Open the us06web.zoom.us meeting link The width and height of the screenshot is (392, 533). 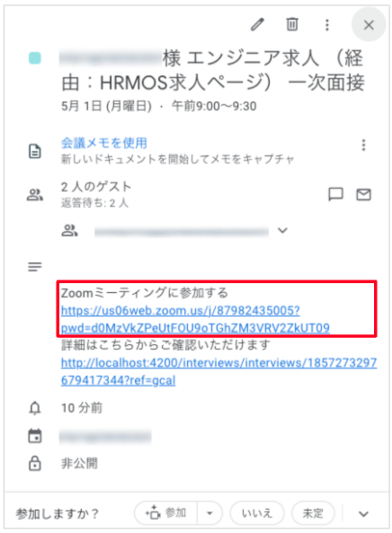(195, 319)
